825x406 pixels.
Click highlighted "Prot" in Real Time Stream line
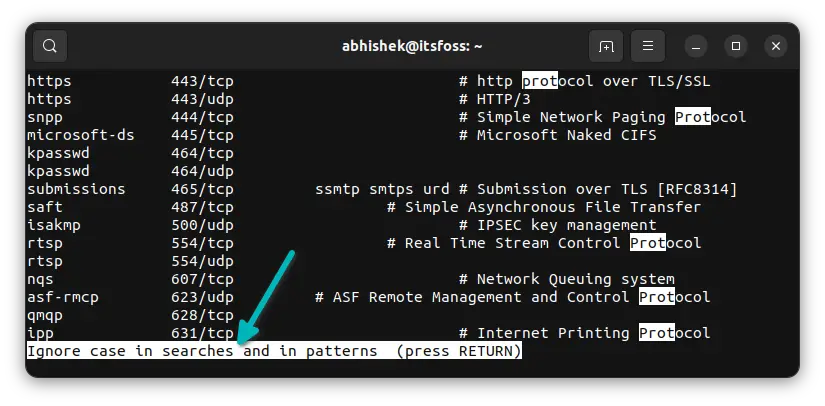tap(648, 243)
